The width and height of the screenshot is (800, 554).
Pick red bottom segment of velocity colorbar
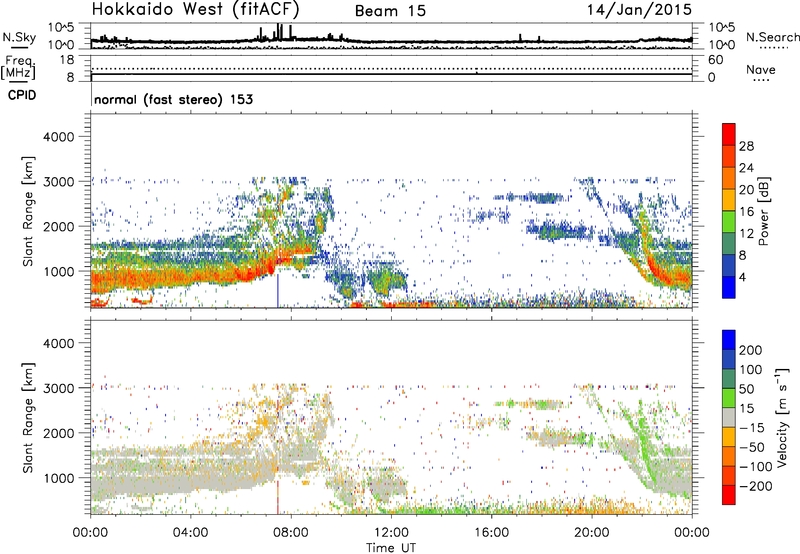[x=729, y=495]
